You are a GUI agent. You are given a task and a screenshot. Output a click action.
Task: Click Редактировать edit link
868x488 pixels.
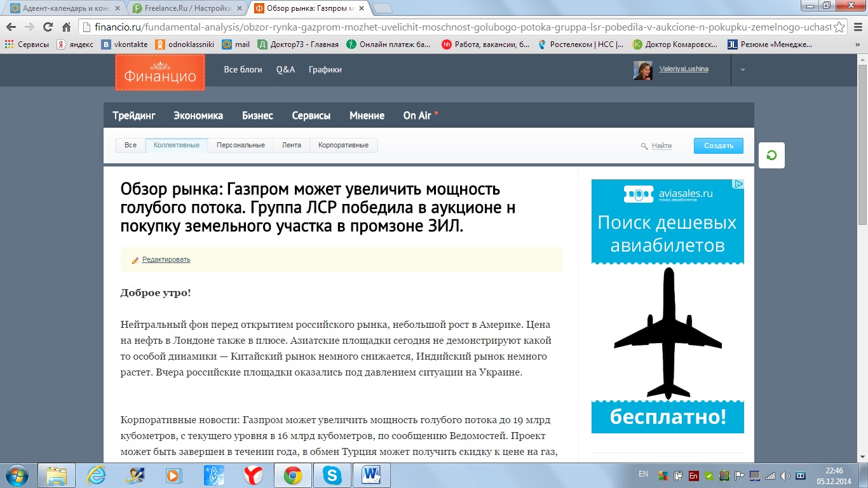(x=166, y=260)
